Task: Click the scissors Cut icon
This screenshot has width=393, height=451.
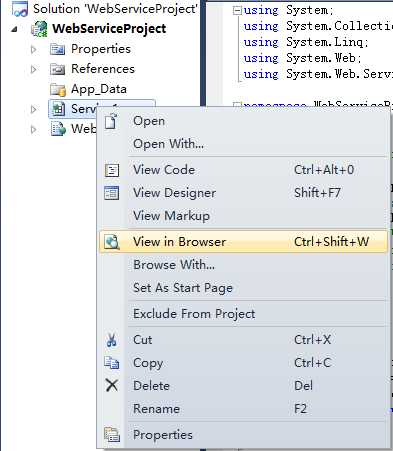Action: coord(112,340)
